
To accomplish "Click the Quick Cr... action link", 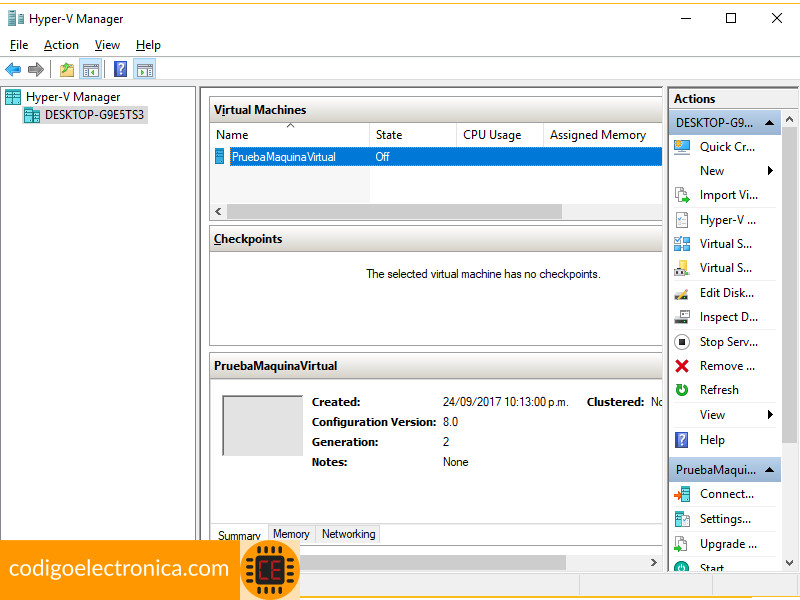I will point(727,147).
